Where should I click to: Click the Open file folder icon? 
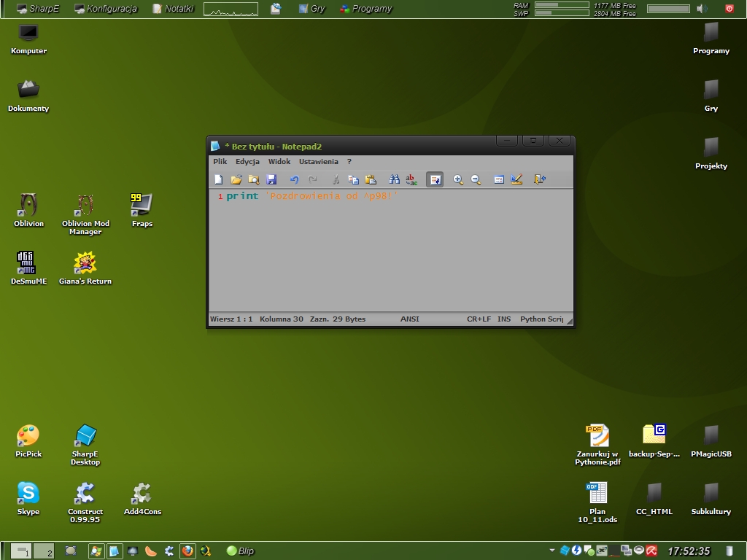(236, 179)
